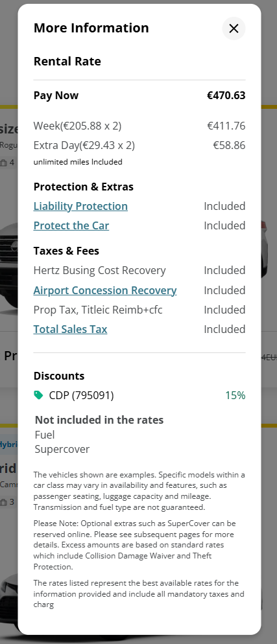This screenshot has width=277, height=644.
Task: Open the Total Sales Tax link
Action: (x=70, y=329)
